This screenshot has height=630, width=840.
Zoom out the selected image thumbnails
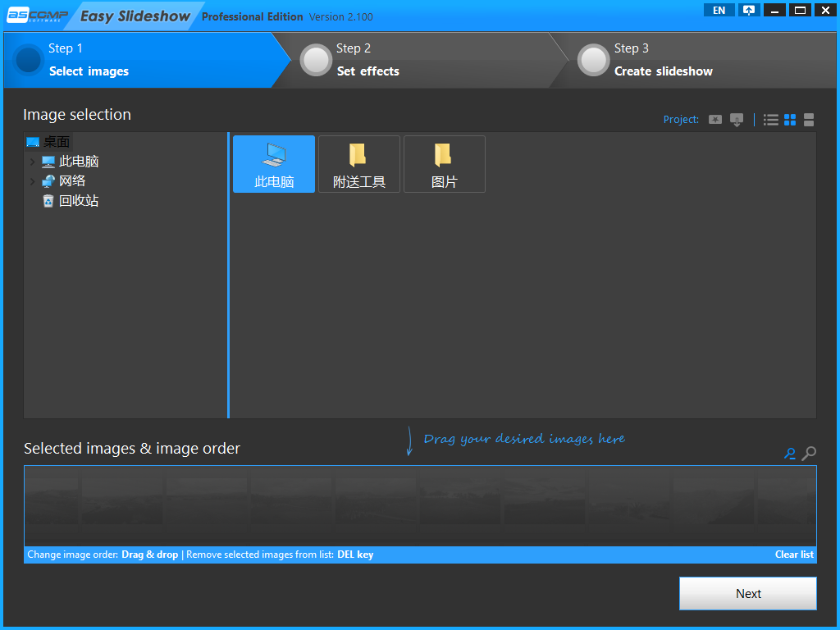(790, 453)
